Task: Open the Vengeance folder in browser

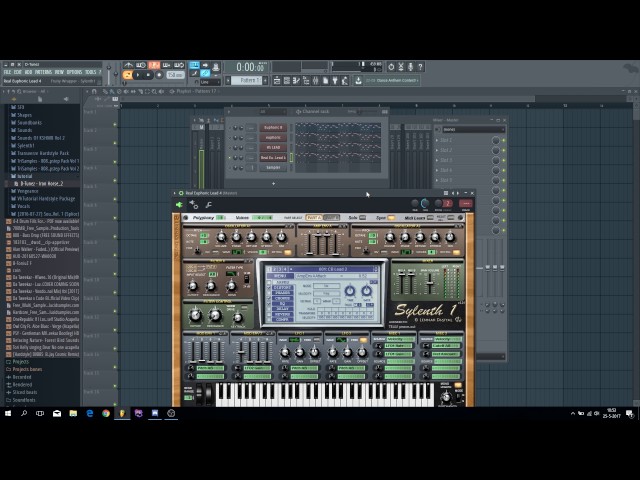Action: tap(27, 191)
